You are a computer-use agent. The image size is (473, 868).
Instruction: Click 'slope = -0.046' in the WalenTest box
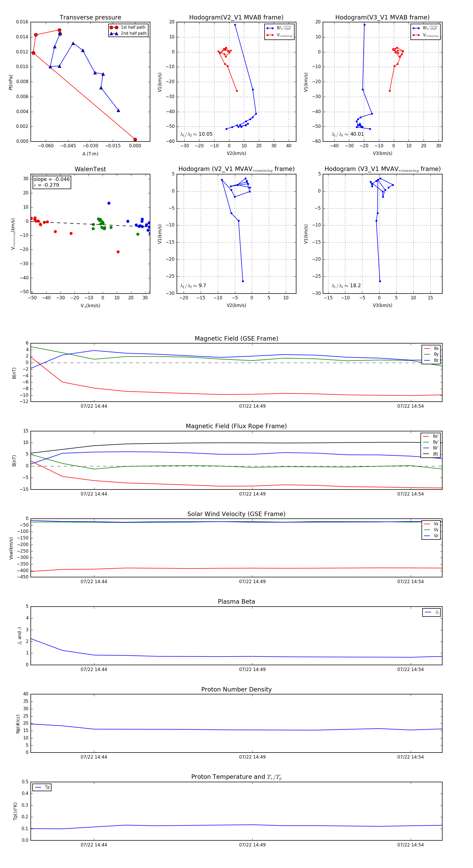pyautogui.click(x=52, y=179)
